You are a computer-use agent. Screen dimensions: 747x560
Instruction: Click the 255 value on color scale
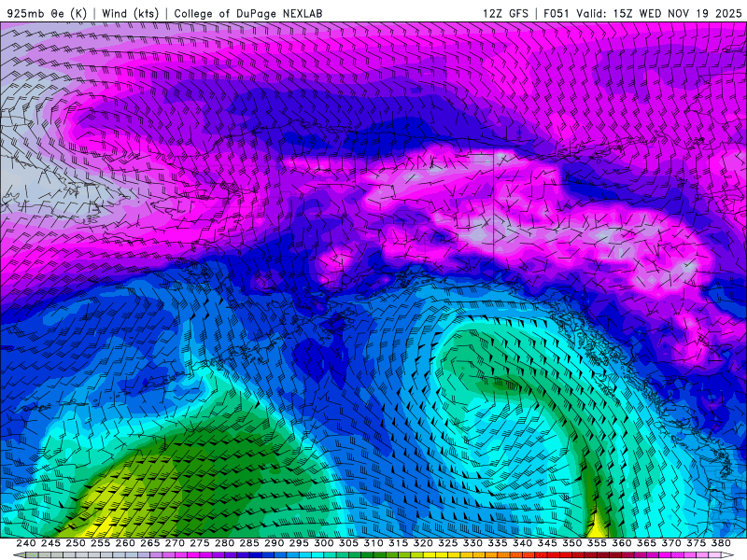[100, 543]
